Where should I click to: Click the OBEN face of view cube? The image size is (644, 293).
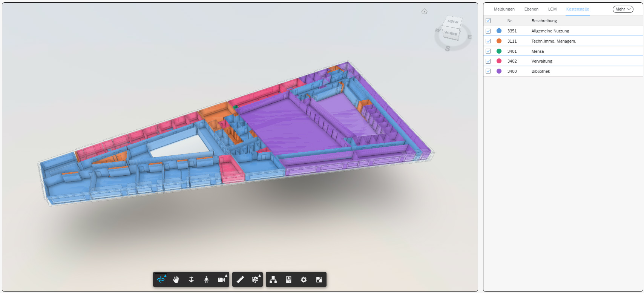tap(453, 21)
